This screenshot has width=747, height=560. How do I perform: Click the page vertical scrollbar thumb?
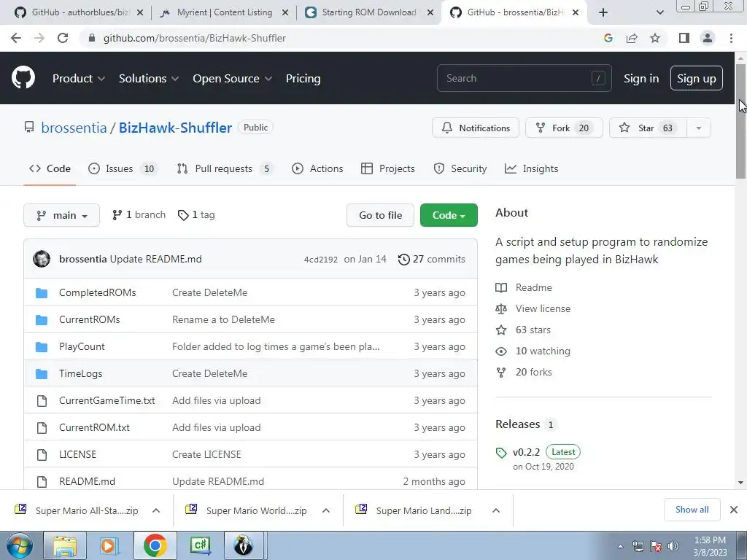[x=741, y=122]
